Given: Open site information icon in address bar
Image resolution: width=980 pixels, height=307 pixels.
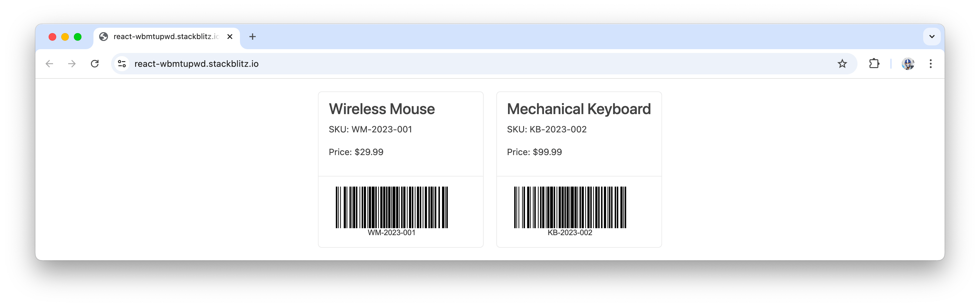Looking at the screenshot, I should [122, 64].
